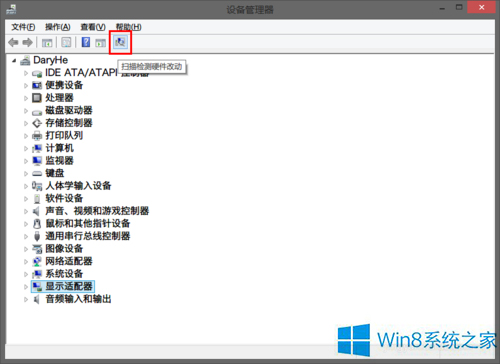Click the action pane toolbar icon
Image resolution: width=500 pixels, height=364 pixels.
(x=100, y=43)
